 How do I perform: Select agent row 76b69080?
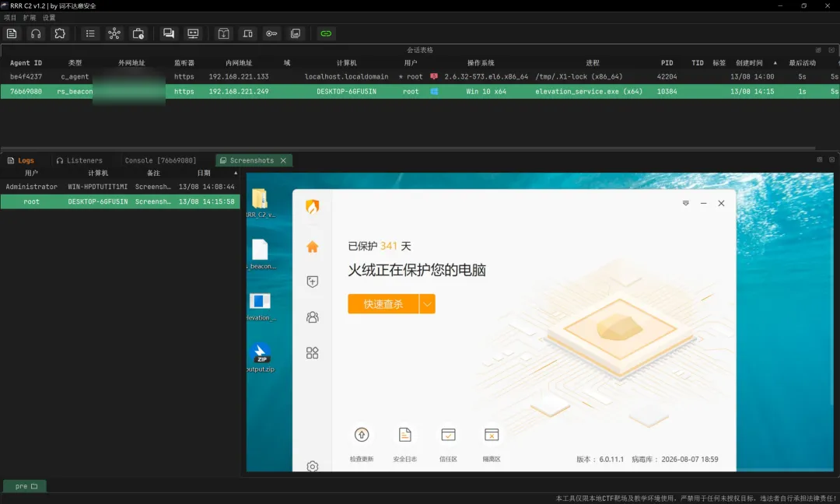point(420,92)
